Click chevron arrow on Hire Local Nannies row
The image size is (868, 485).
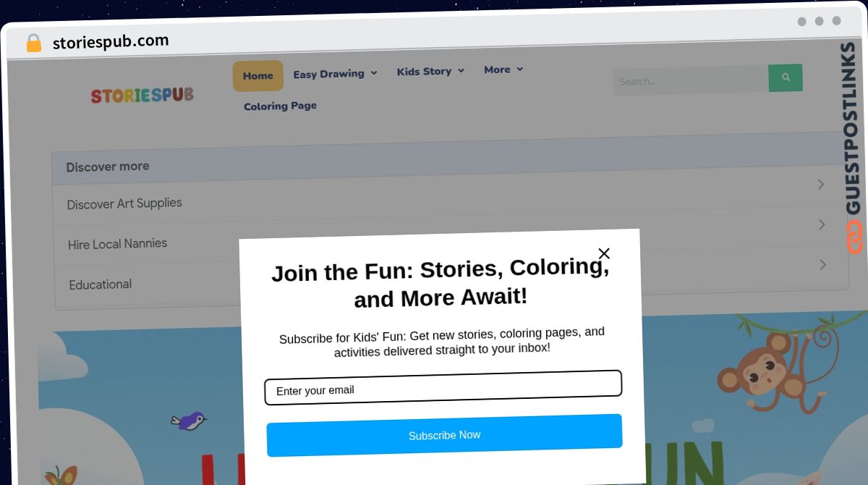[822, 224]
